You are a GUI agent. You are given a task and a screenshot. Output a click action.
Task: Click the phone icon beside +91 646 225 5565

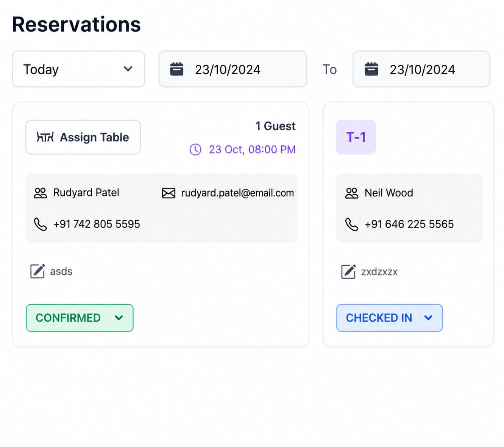(x=352, y=224)
